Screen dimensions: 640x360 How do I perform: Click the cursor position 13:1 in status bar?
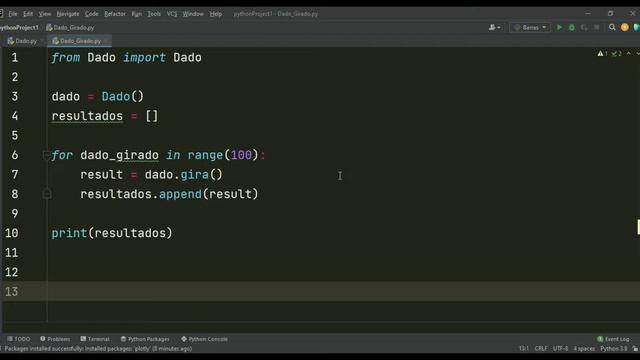coord(524,349)
